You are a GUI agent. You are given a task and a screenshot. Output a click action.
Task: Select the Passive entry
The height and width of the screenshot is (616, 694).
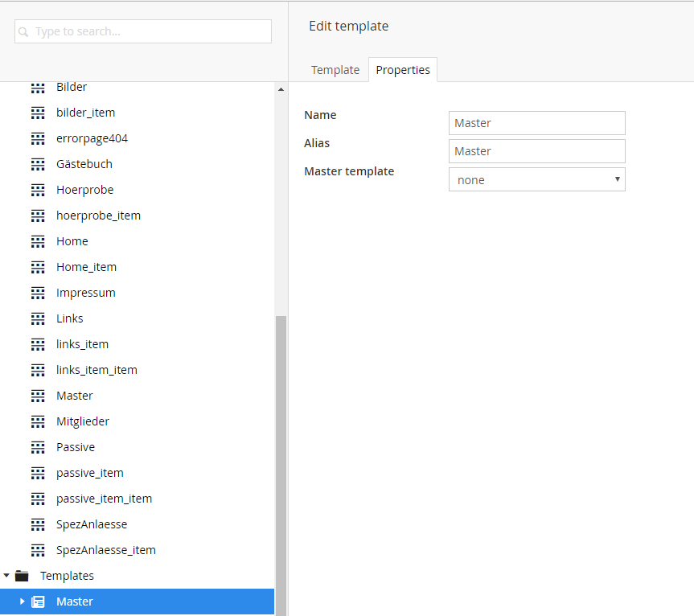pyautogui.click(x=76, y=447)
